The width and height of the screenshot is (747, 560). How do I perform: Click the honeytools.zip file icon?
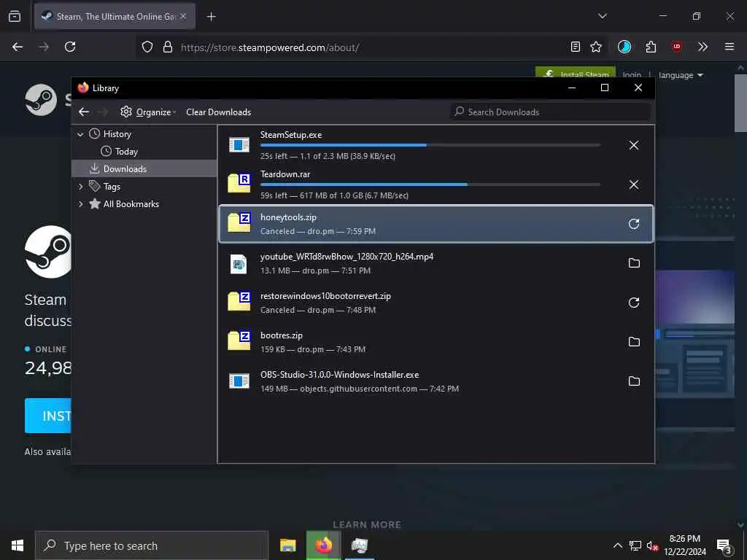(x=239, y=223)
